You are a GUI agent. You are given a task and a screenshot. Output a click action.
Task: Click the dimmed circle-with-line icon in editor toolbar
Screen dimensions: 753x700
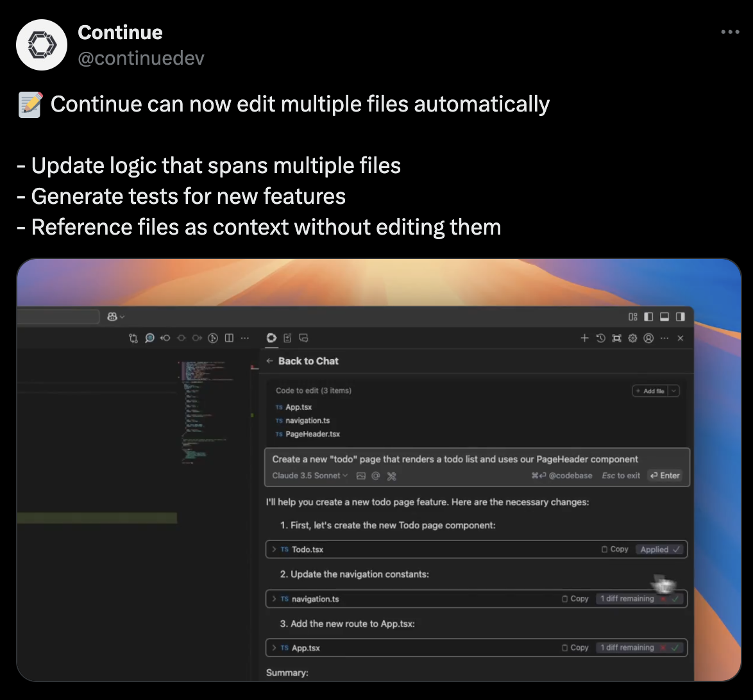(181, 338)
